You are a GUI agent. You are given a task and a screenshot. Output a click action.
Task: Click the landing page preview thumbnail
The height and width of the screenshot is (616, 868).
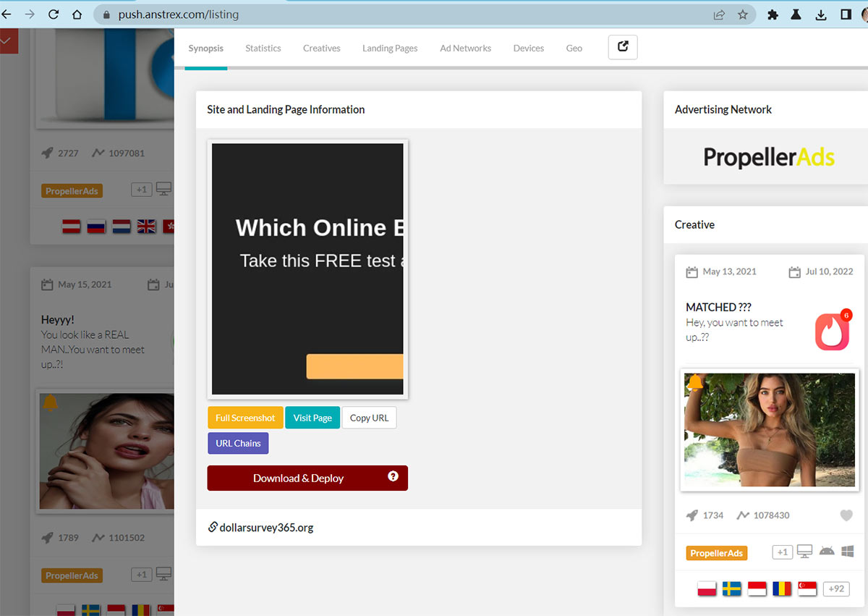pos(307,269)
